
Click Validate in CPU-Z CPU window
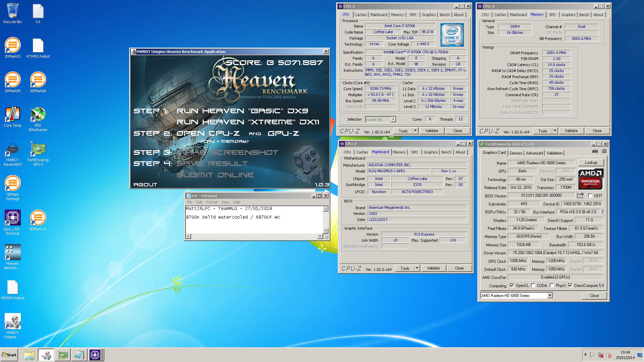(x=432, y=131)
